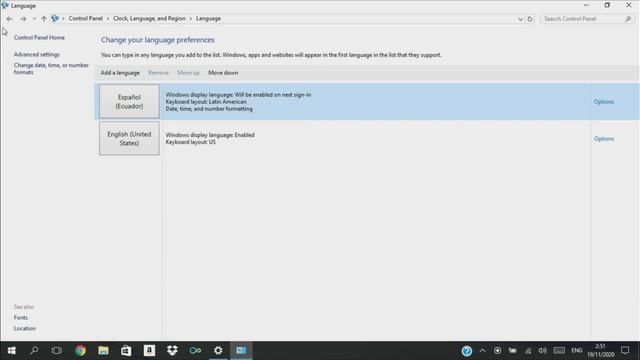This screenshot has width=640, height=360.
Task: Open Task View
Action: point(57,351)
